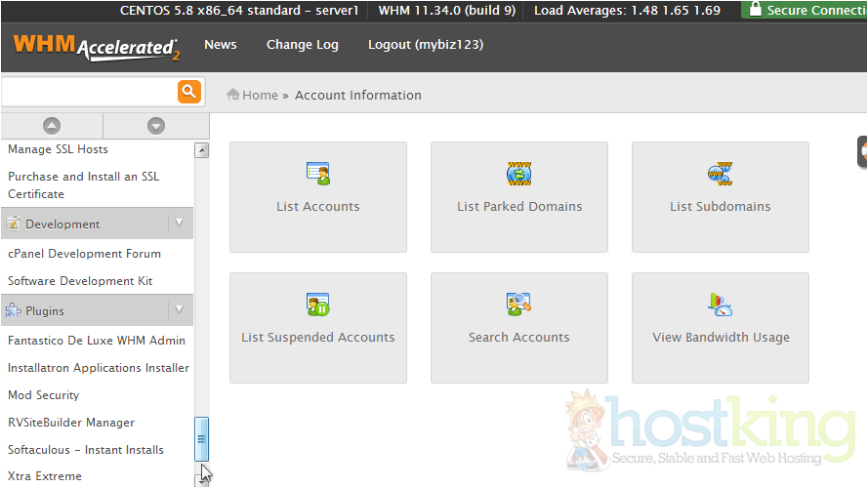Viewport: 868px width, 488px height.
Task: Click the sidebar scrollbar thumb
Action: coord(202,439)
